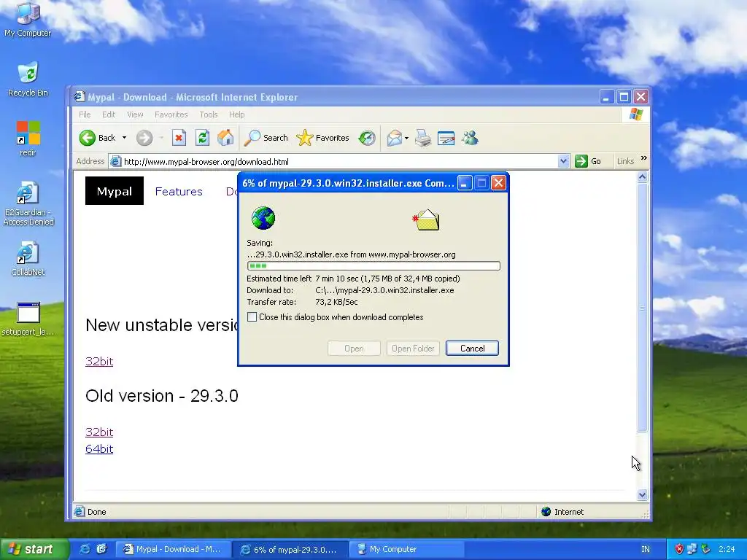Go to the Home page icon
This screenshot has width=747, height=560.
(x=225, y=138)
